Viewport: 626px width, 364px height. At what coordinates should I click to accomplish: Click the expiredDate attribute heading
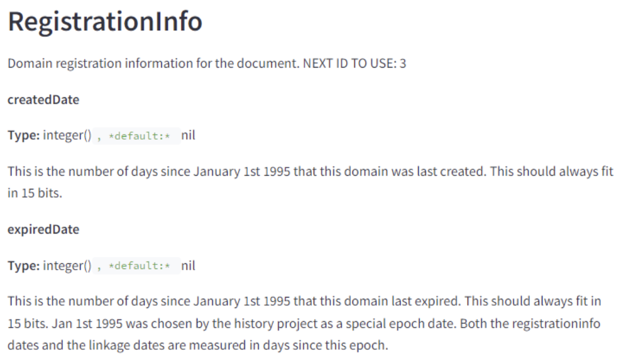pyautogui.click(x=43, y=230)
